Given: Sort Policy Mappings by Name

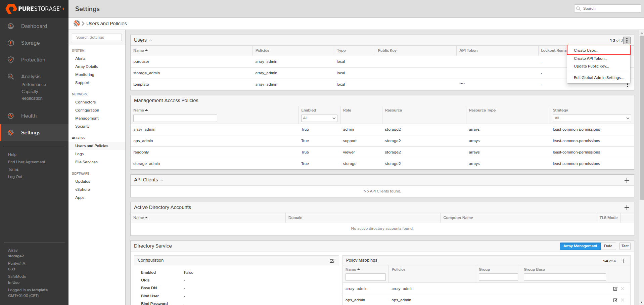Looking at the screenshot, I should (353, 269).
